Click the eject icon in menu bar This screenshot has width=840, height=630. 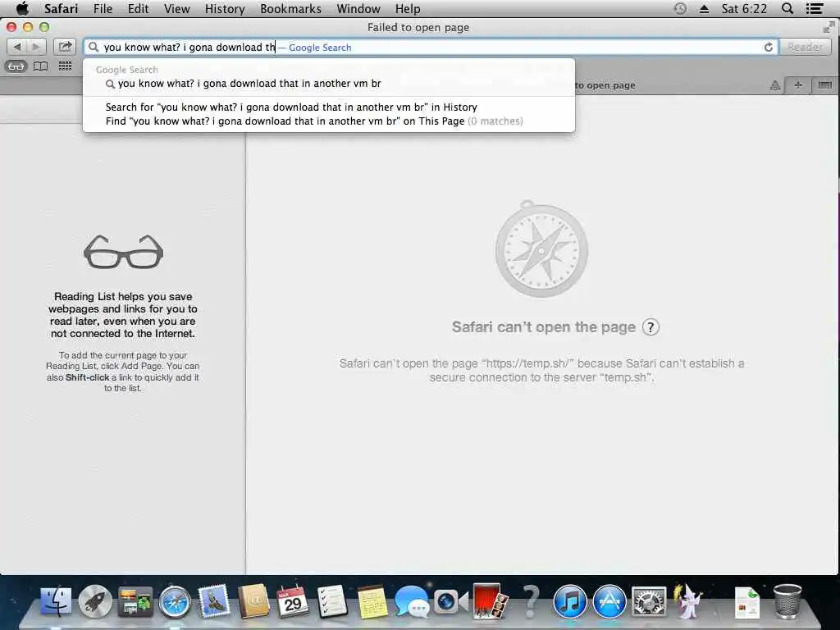705,9
